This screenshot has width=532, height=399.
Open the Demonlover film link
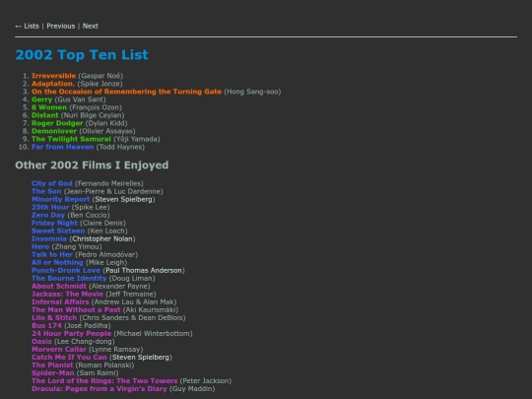54,131
